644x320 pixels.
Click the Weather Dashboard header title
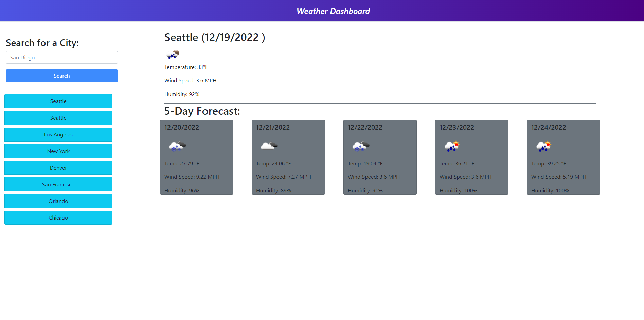(333, 11)
